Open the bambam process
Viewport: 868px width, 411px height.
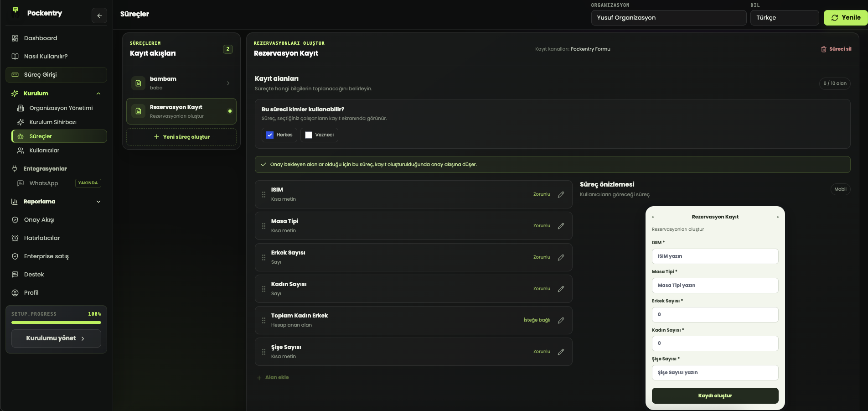[x=181, y=83]
